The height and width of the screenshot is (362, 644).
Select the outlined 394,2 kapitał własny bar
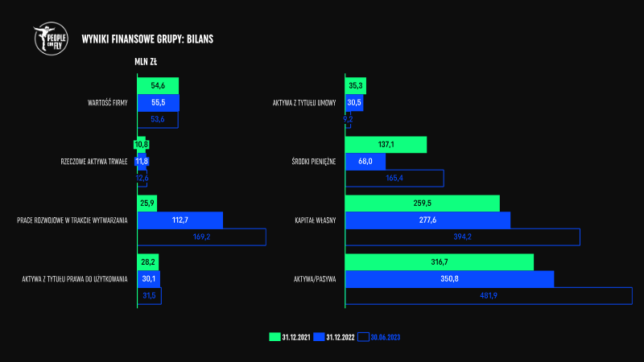463,237
